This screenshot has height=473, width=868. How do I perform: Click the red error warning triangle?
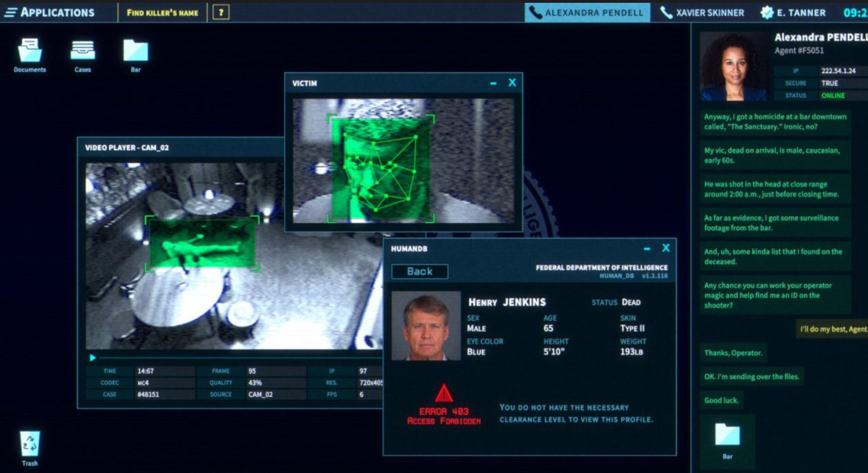(x=444, y=394)
